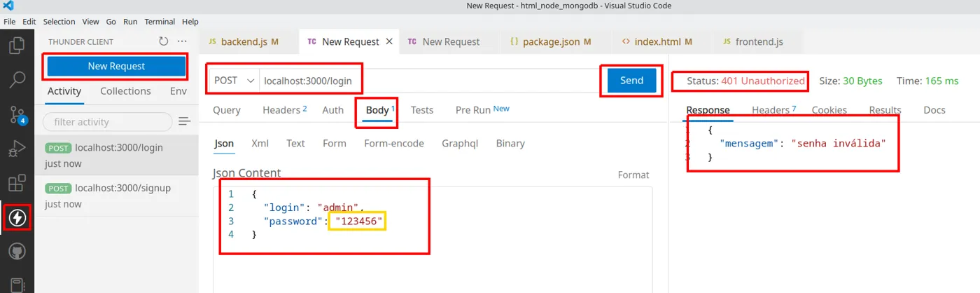The width and height of the screenshot is (980, 293).
Task: Select Json body type
Action: pyautogui.click(x=224, y=143)
